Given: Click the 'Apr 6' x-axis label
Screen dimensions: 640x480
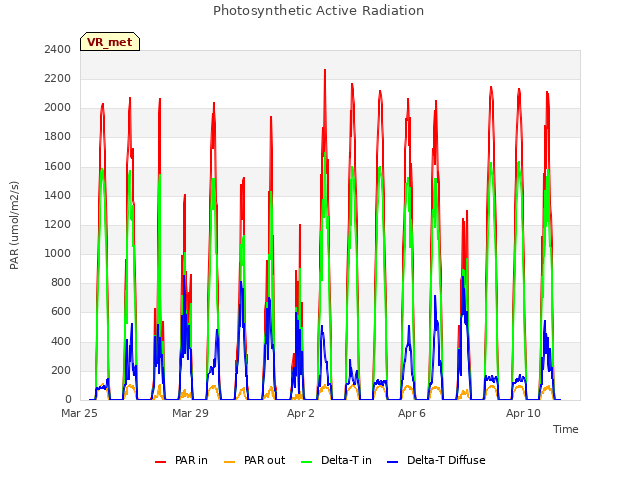Looking at the screenshot, I should [x=412, y=413].
